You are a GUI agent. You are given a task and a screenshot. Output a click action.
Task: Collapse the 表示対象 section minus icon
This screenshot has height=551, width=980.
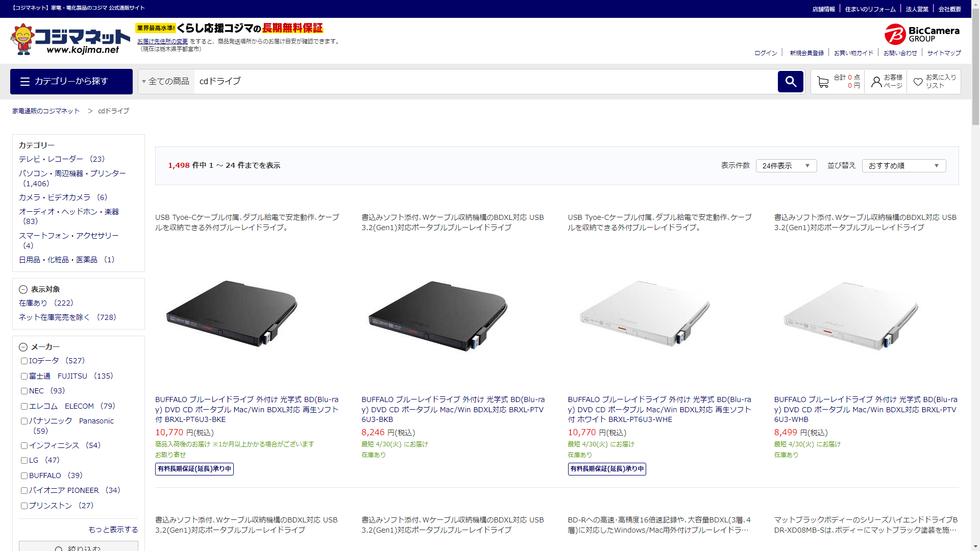click(23, 290)
